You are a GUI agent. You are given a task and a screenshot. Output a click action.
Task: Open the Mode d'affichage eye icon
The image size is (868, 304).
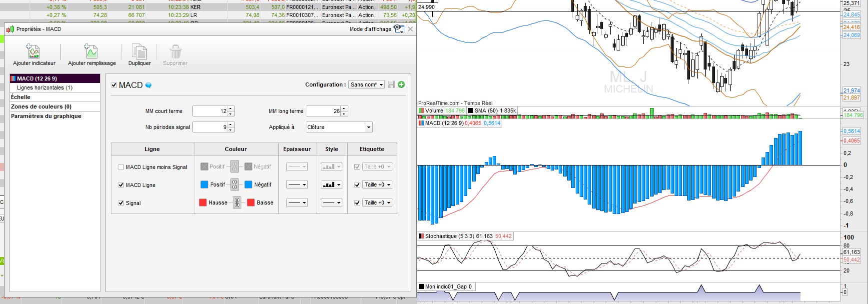pos(399,29)
